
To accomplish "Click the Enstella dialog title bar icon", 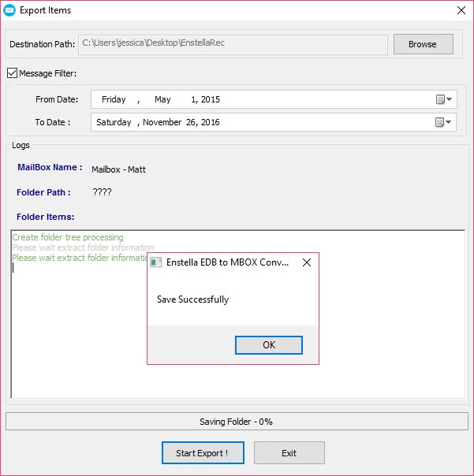I will tap(156, 262).
